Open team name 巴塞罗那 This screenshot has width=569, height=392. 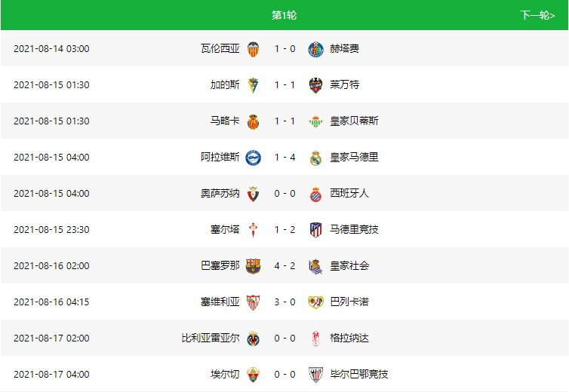coord(220,265)
